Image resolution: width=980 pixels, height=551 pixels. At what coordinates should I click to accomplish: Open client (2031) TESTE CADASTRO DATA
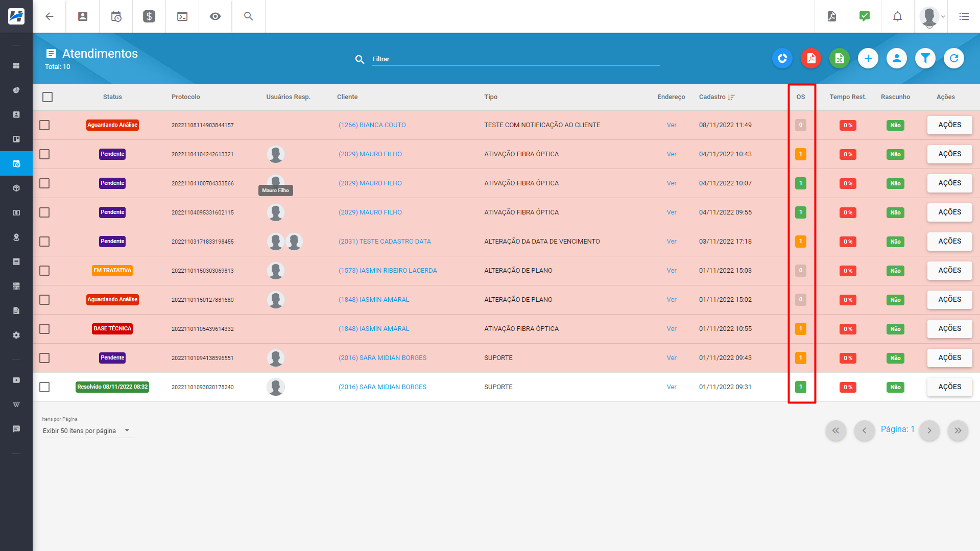click(x=385, y=242)
